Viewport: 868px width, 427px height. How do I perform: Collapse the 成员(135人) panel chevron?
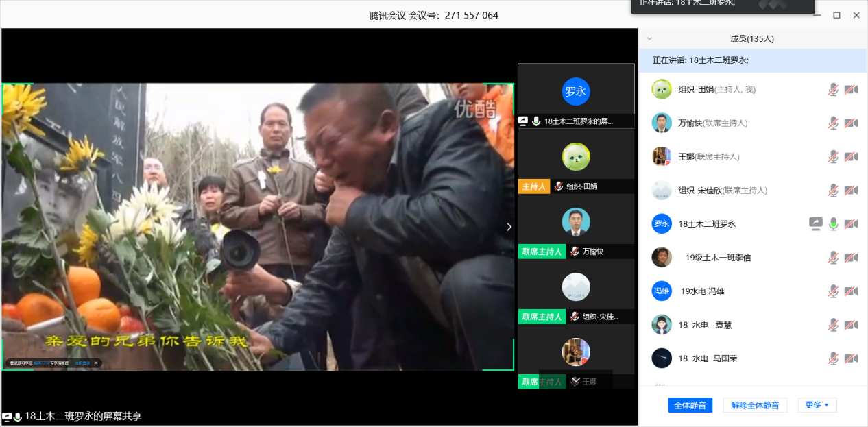coord(649,39)
